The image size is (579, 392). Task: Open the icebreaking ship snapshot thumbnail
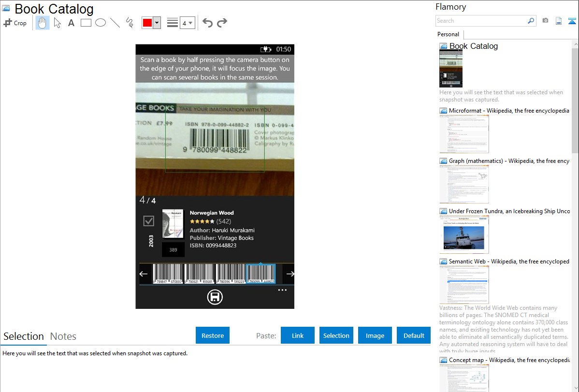[x=464, y=234]
